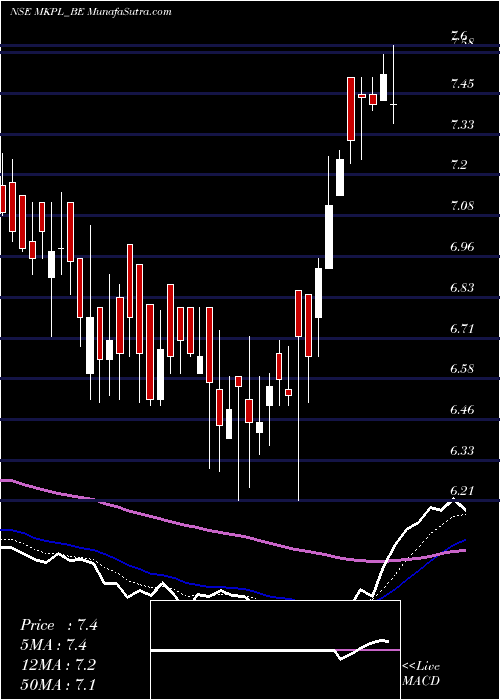Image resolution: width=500 pixels, height=700 pixels.
Task: Select the 6.96 price level label
Action: tap(462, 247)
